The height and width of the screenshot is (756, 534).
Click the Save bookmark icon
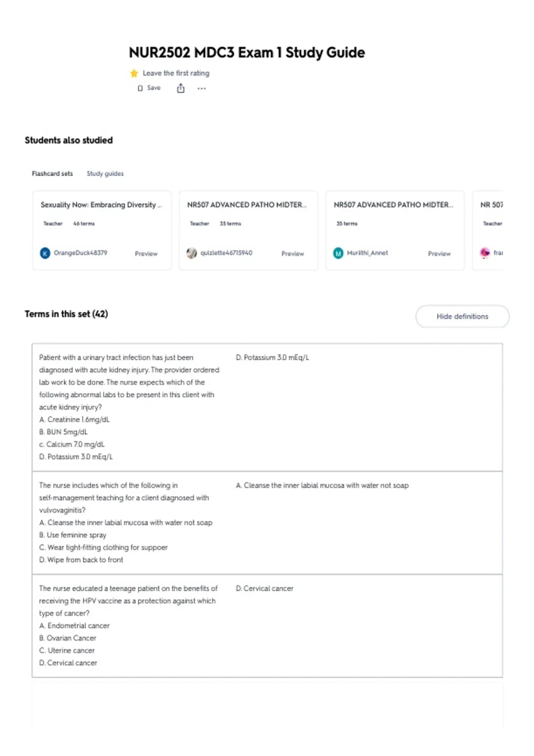(140, 88)
